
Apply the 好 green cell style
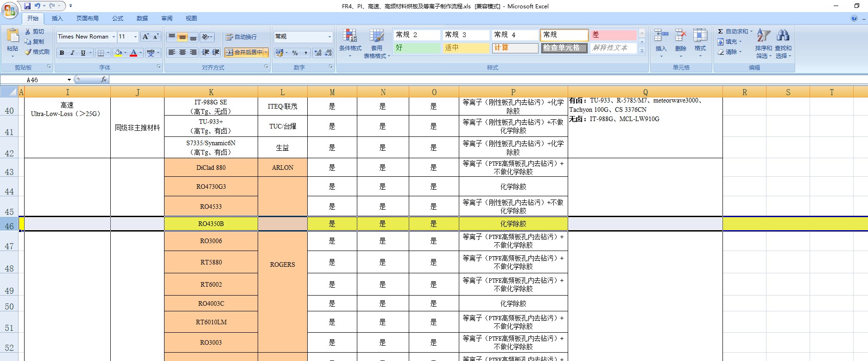(x=417, y=48)
